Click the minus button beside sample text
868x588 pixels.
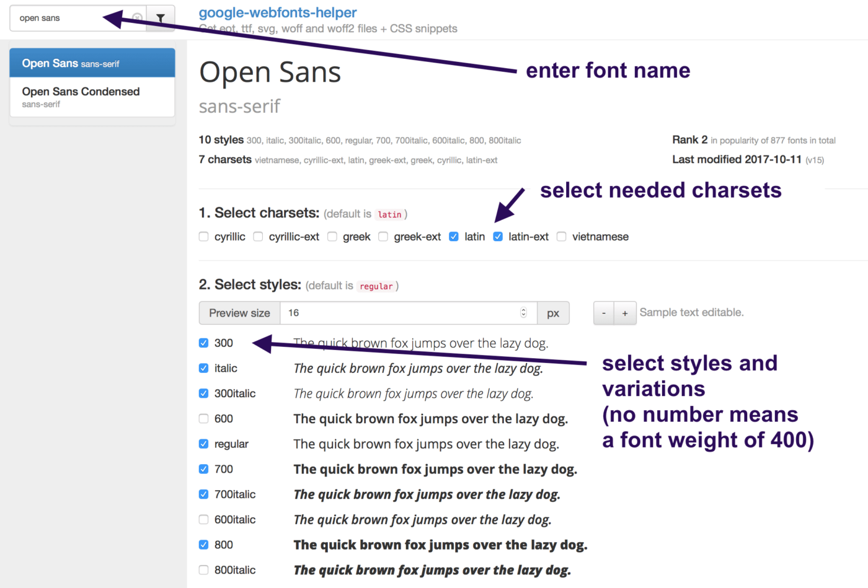coord(603,313)
